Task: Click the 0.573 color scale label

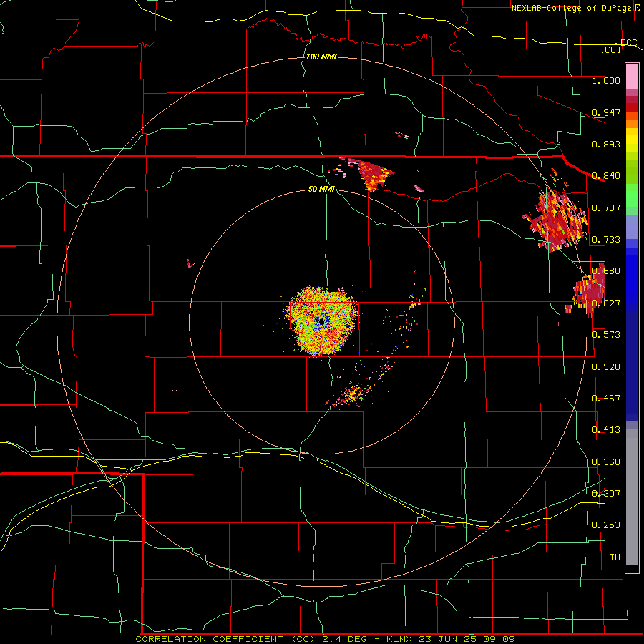Action: click(x=606, y=335)
